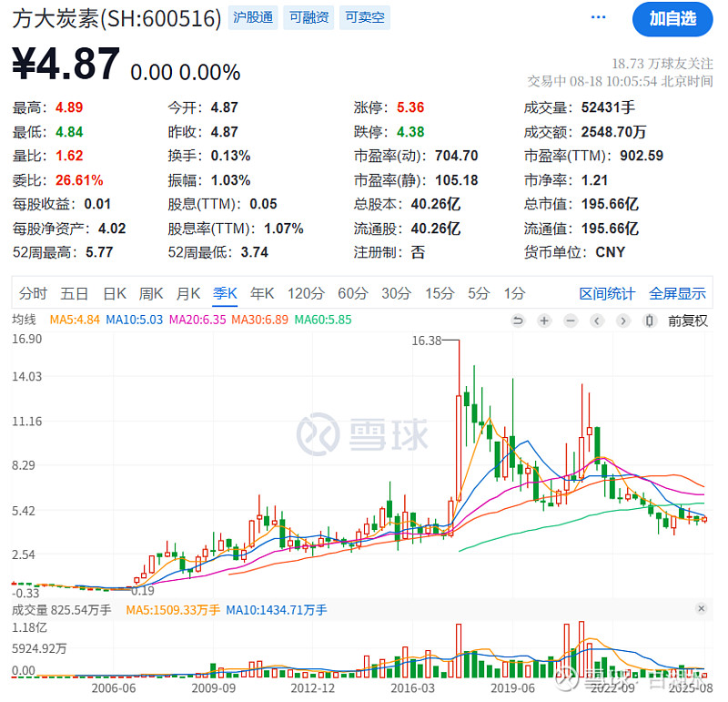This screenshot has width=728, height=702.
Task: Select the 周K chart tab
Action: point(151,293)
